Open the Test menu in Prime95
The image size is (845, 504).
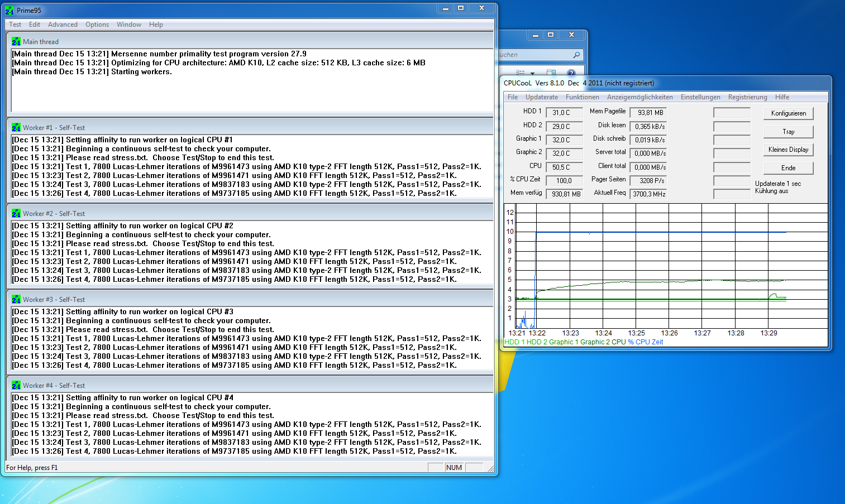[x=15, y=25]
